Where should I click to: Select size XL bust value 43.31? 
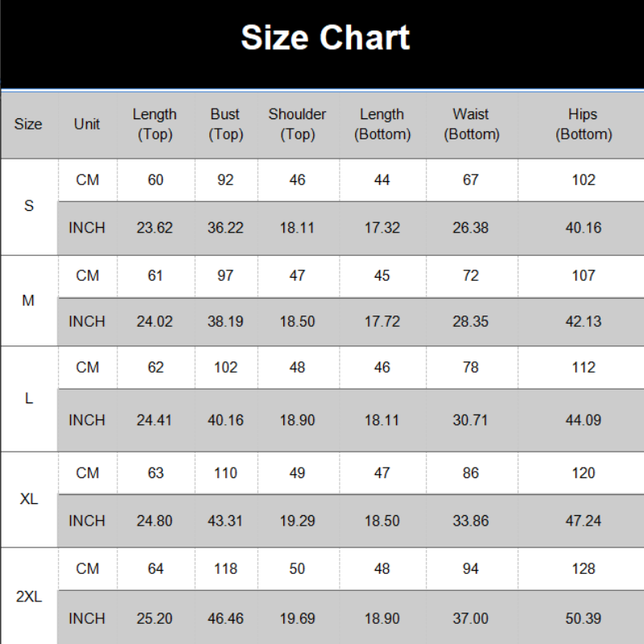click(x=225, y=521)
